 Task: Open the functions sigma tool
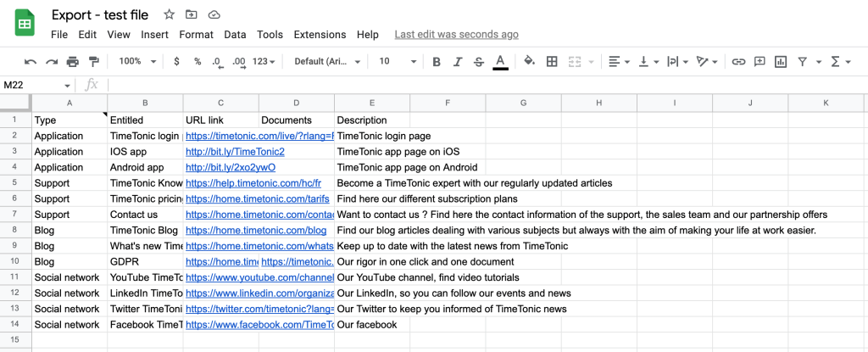836,62
